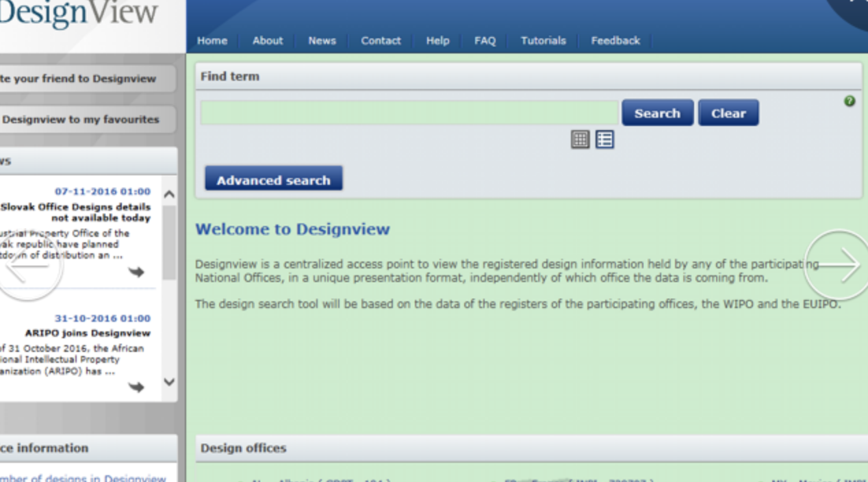Click the Find term search field
Viewport: 868px width, 482px height.
coord(409,113)
